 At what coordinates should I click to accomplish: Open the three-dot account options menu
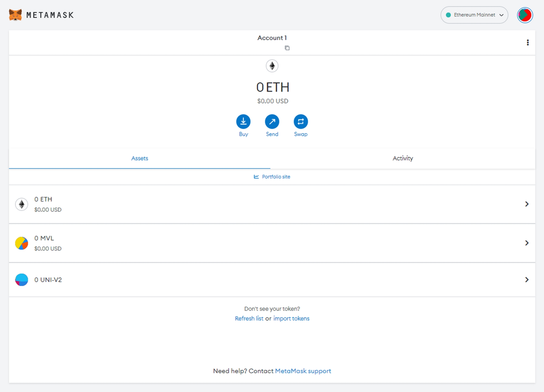point(527,42)
